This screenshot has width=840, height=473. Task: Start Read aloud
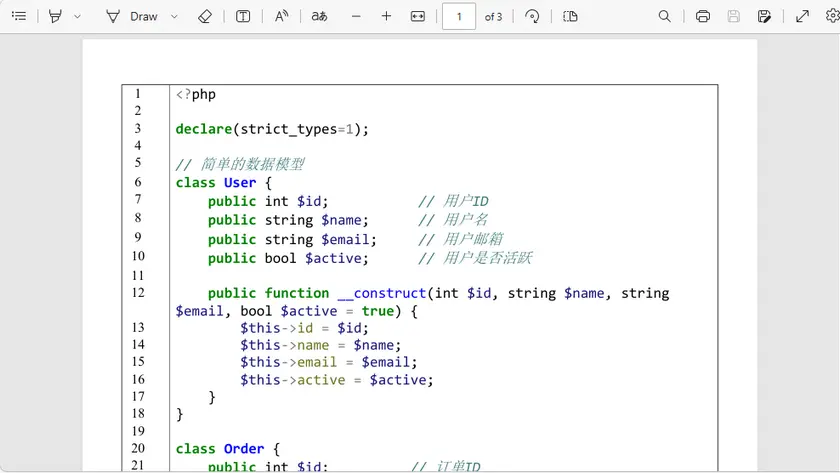point(281,16)
